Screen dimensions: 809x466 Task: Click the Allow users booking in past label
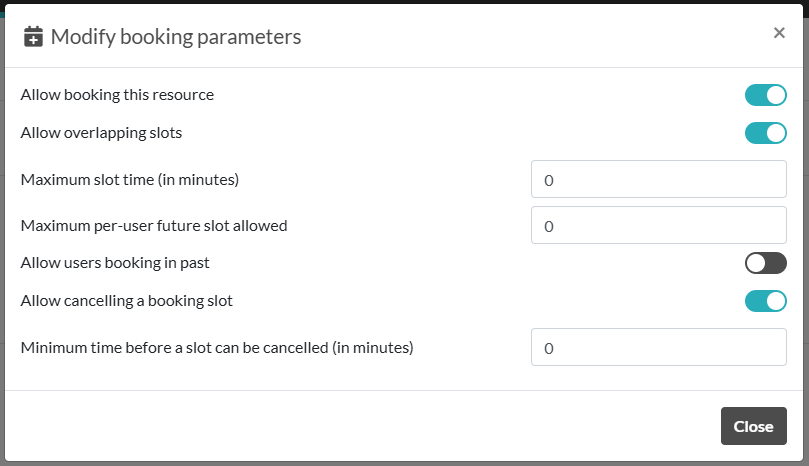pyautogui.click(x=115, y=263)
